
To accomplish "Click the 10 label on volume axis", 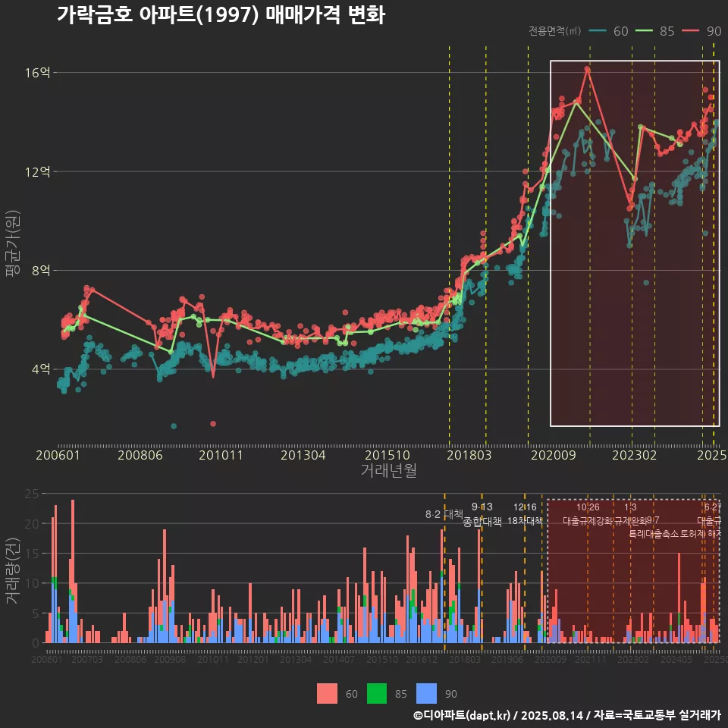I will 32,583.
